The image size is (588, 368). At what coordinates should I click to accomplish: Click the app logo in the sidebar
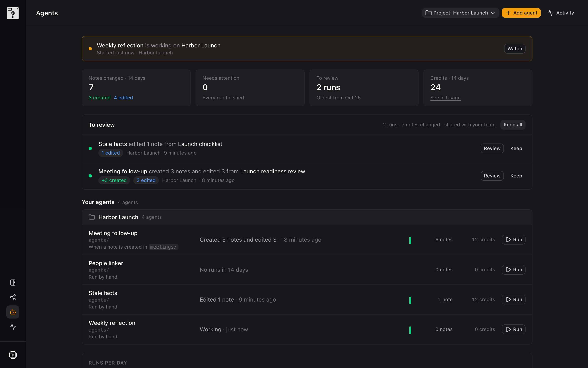(13, 13)
